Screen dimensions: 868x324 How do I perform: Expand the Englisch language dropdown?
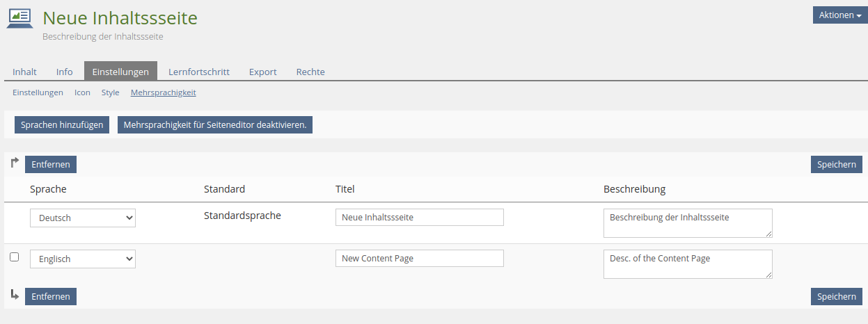(83, 259)
